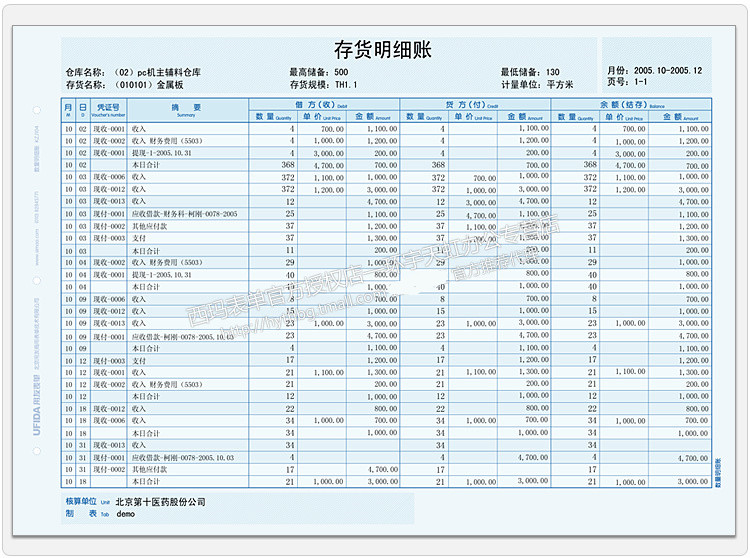This screenshot has height=558, width=750.
Task: Click 数量 subheader under 余额(结存)
Action: click(575, 117)
